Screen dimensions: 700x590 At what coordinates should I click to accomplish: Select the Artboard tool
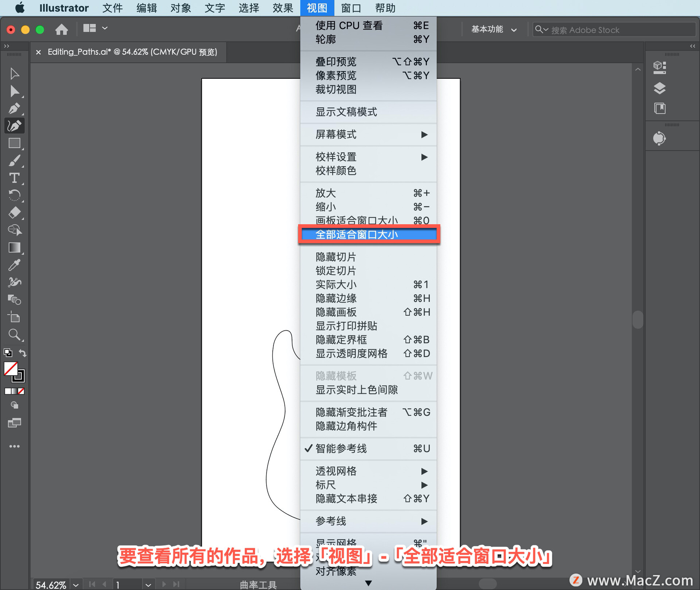[x=14, y=317]
